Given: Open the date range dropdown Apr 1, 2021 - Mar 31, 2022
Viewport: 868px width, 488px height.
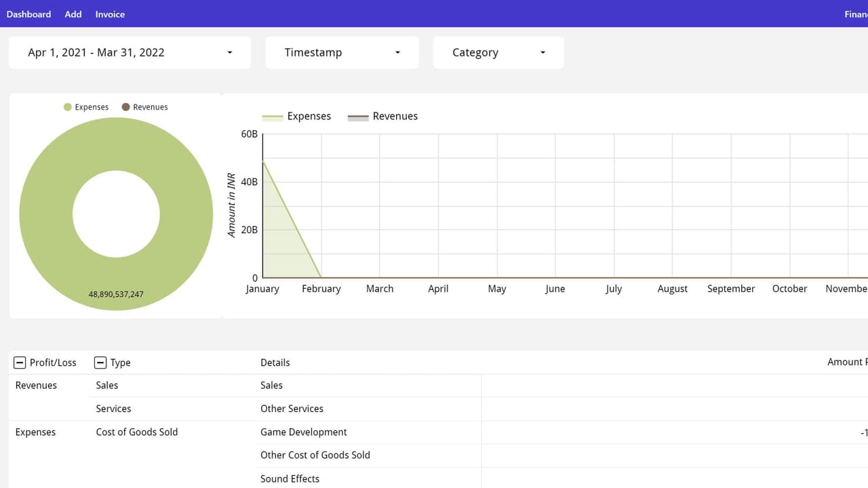Looking at the screenshot, I should [130, 52].
